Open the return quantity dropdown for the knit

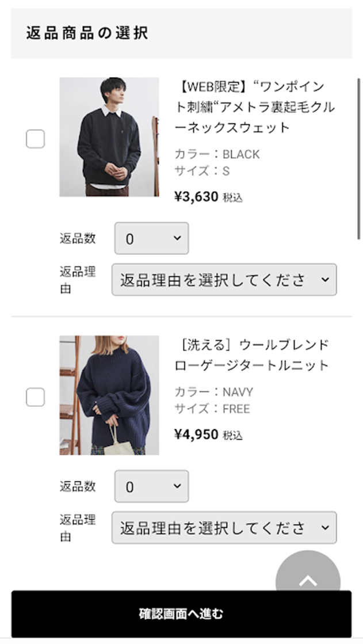click(151, 486)
